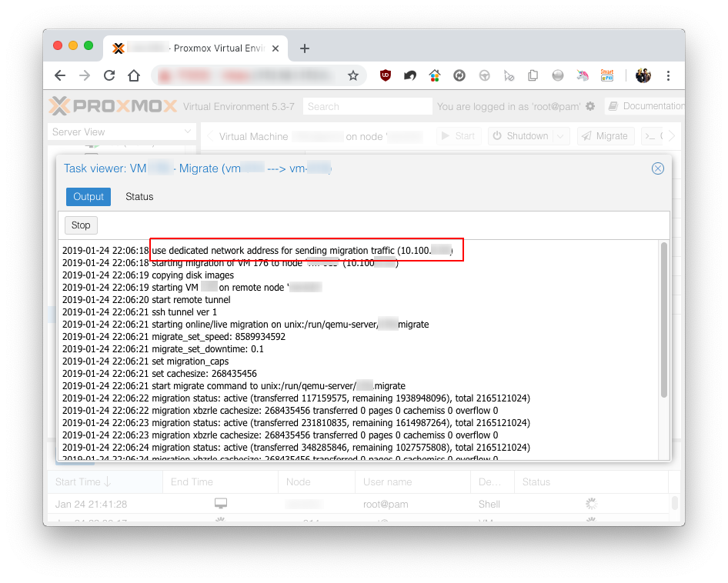Click the right scroll arrow in the VM toolbar
This screenshot has height=583, width=728.
coord(671,136)
